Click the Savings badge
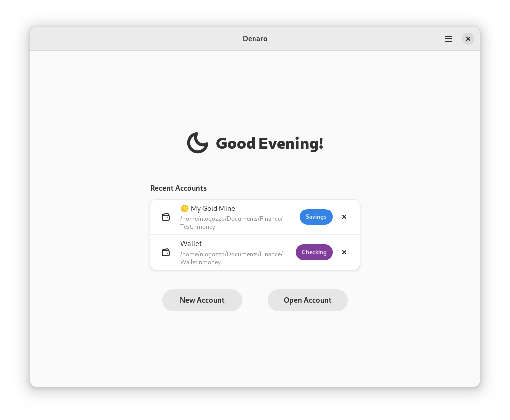 [316, 217]
